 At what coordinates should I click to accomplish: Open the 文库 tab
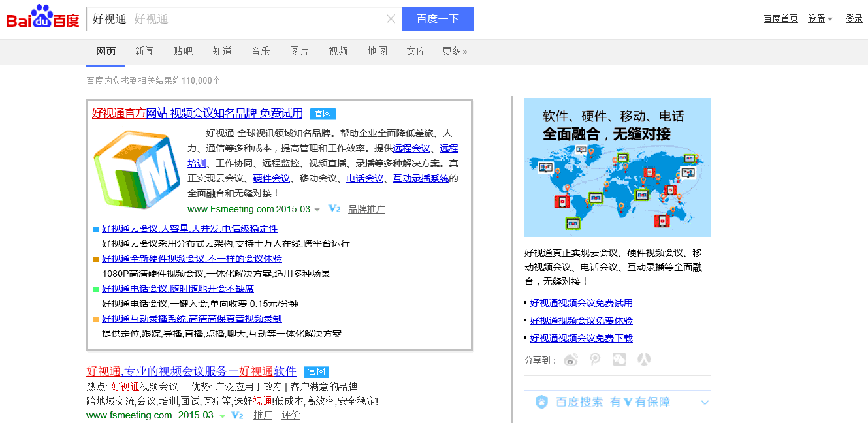click(416, 52)
